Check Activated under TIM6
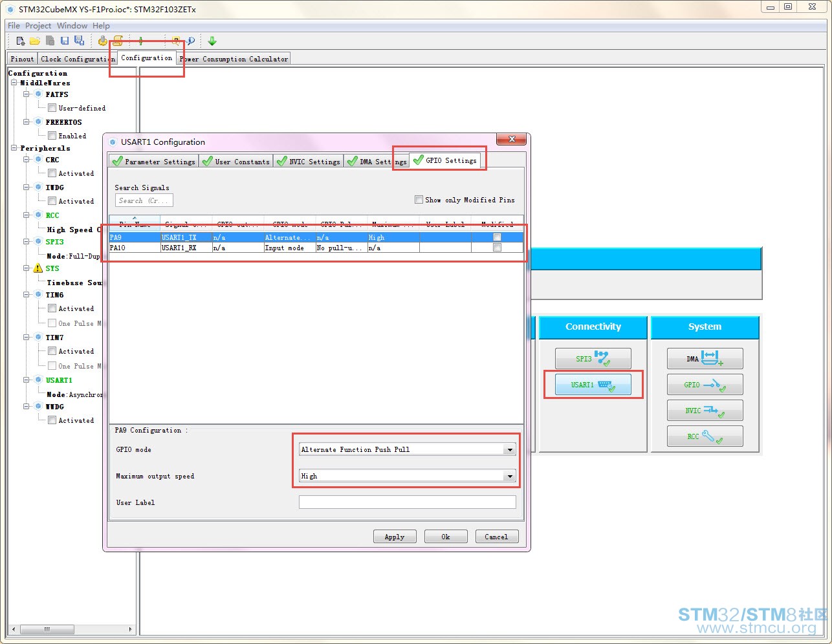 coord(52,308)
